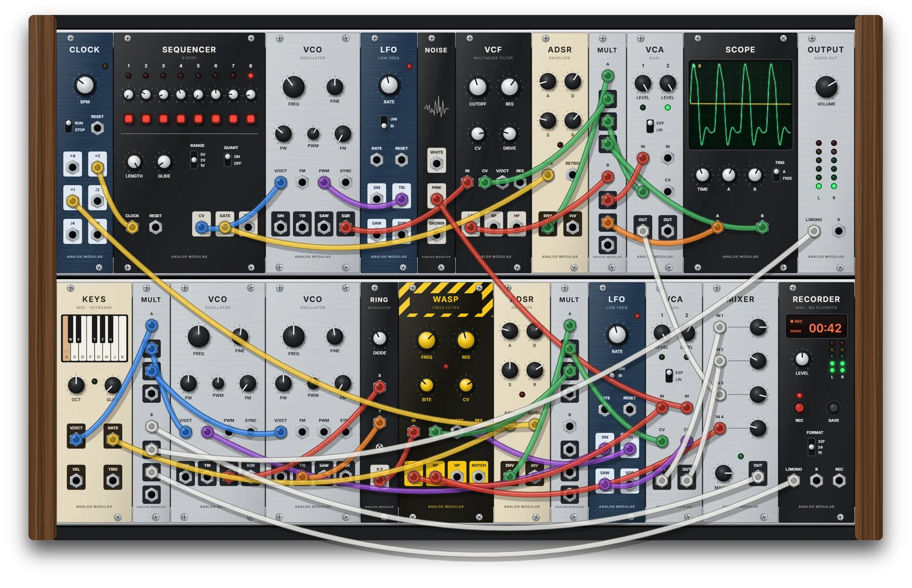Click the CLOCK BPM knob
Viewport: 912px width, 588px height.
(84, 85)
